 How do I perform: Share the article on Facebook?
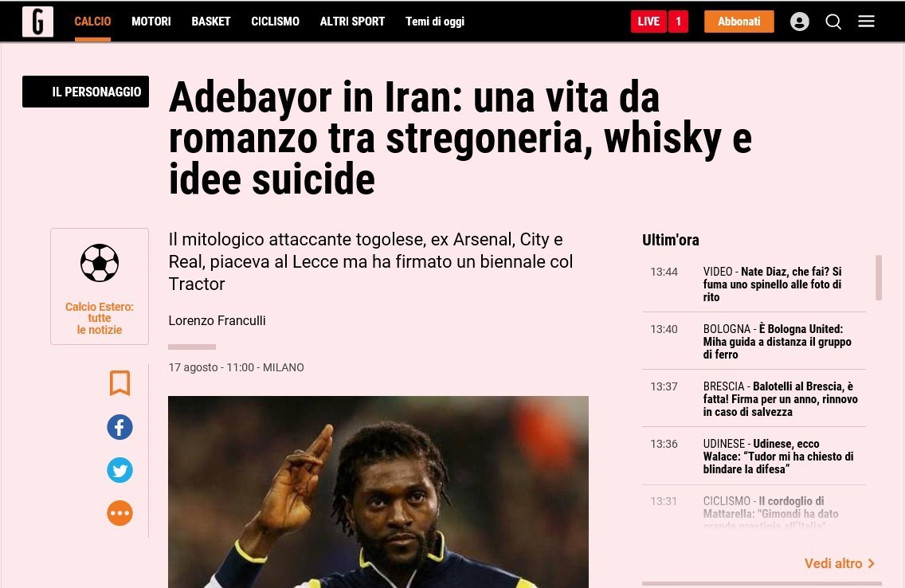(x=120, y=427)
